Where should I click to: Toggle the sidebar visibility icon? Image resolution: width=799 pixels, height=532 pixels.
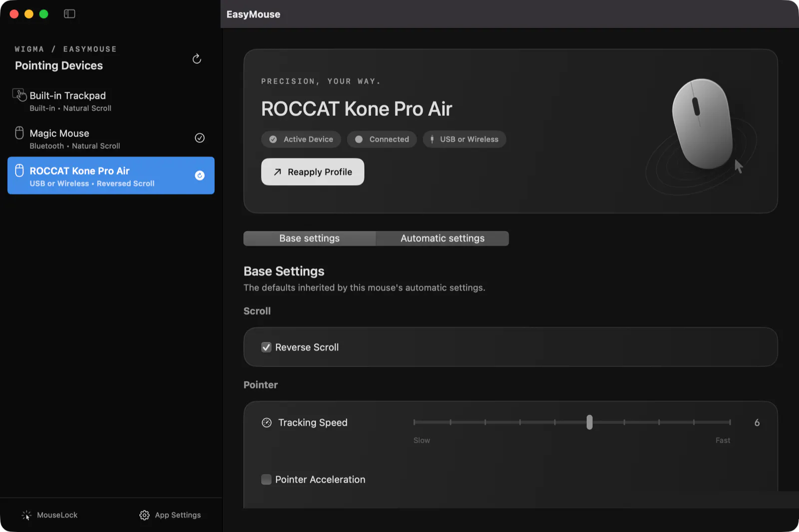(69, 14)
